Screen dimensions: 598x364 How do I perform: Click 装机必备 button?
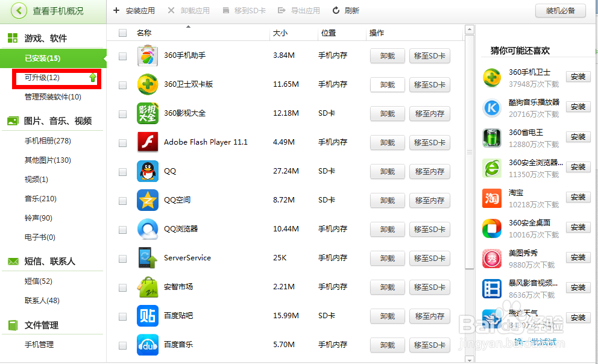click(x=560, y=11)
